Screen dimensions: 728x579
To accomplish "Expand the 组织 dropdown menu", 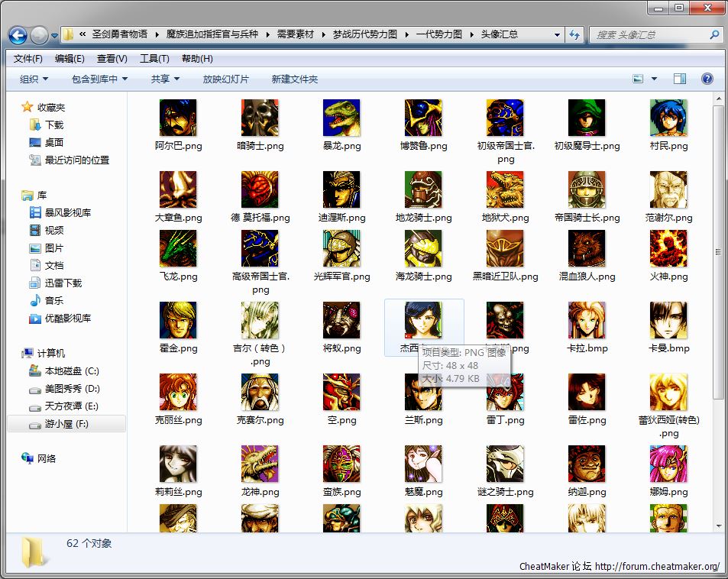I will coord(34,79).
